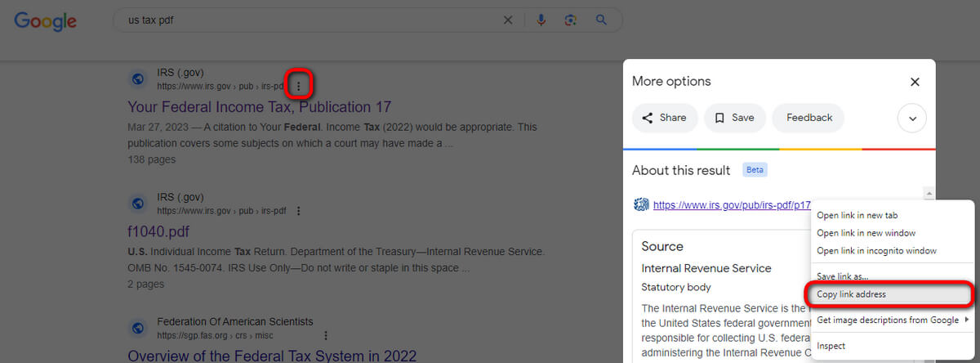The image size is (980, 363).
Task: Open three-dot menu for Publication 17 result
Action: coord(299,86)
